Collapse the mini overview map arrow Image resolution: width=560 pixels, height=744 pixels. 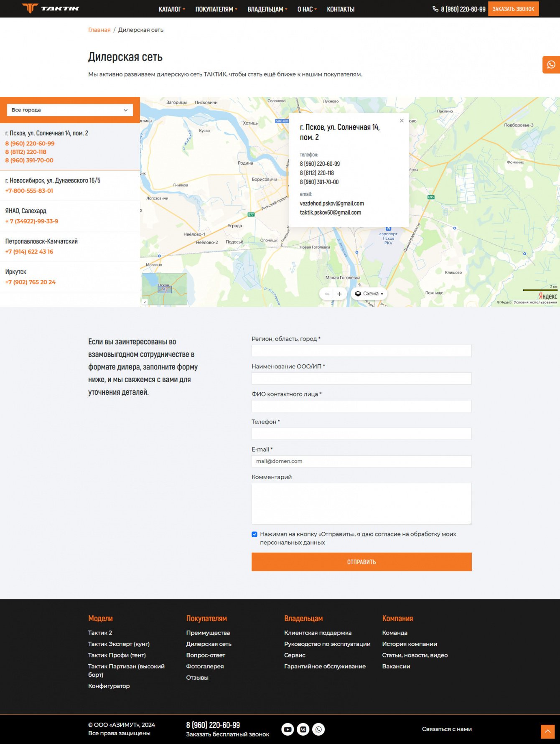click(x=145, y=302)
